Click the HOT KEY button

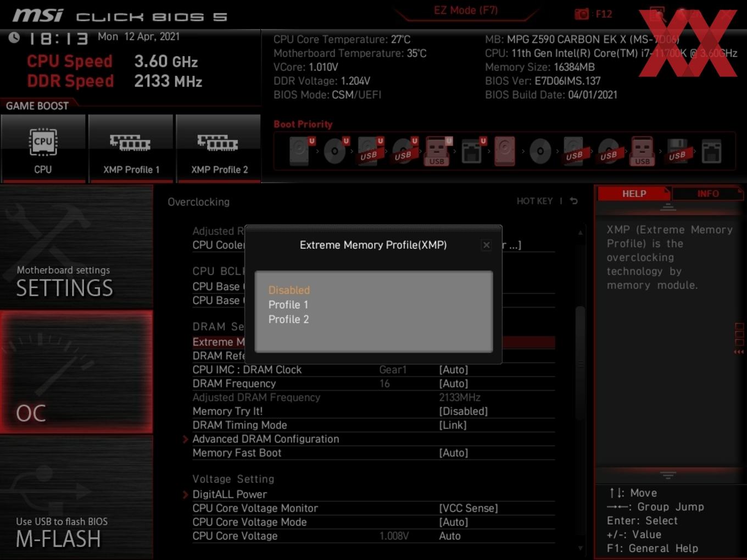tap(534, 201)
